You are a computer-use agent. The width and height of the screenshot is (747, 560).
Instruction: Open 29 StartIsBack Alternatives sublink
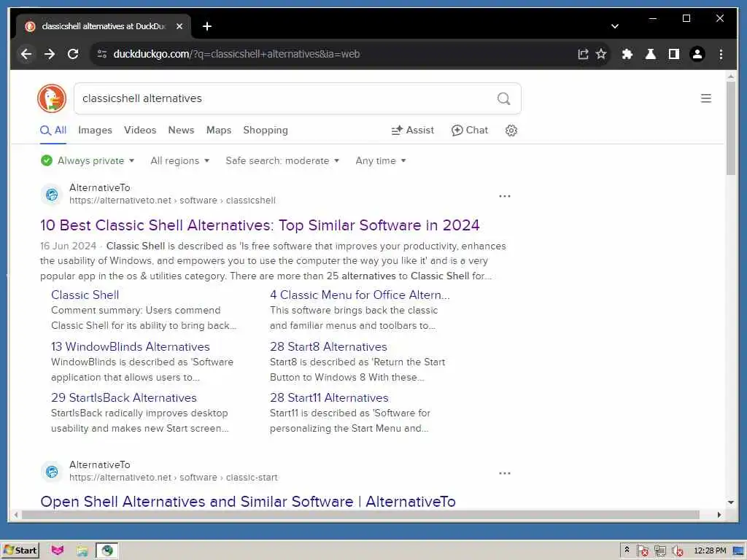pos(124,397)
